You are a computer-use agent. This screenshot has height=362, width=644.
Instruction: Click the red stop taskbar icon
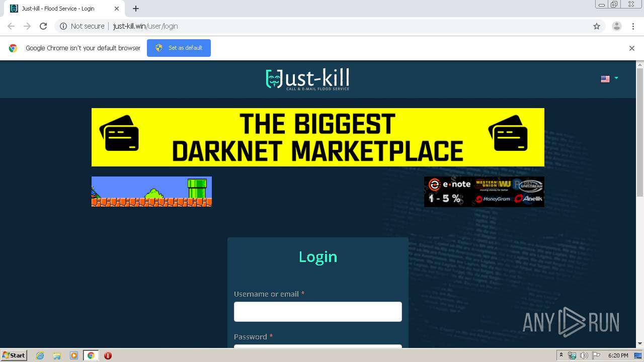108,355
